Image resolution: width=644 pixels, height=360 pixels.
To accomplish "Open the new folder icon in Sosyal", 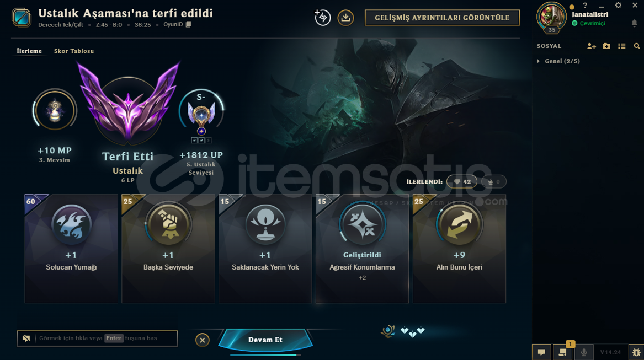I will (x=606, y=46).
